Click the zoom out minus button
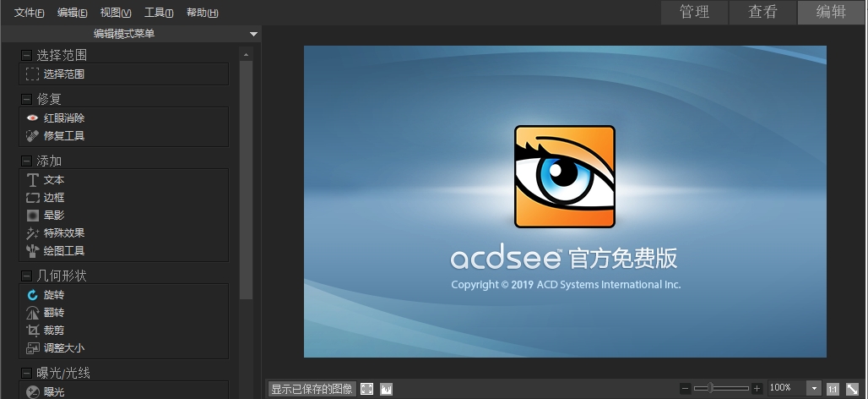This screenshot has height=399, width=868. pos(686,389)
